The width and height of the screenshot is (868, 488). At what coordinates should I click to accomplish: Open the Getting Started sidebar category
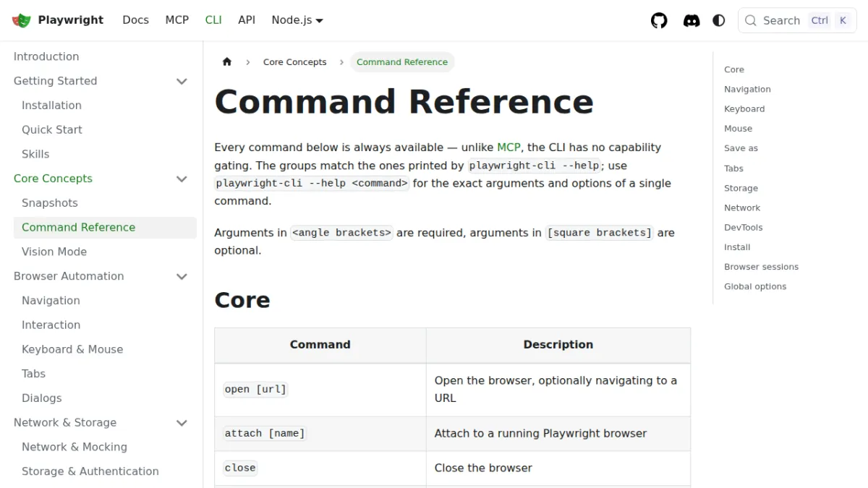tap(55, 81)
